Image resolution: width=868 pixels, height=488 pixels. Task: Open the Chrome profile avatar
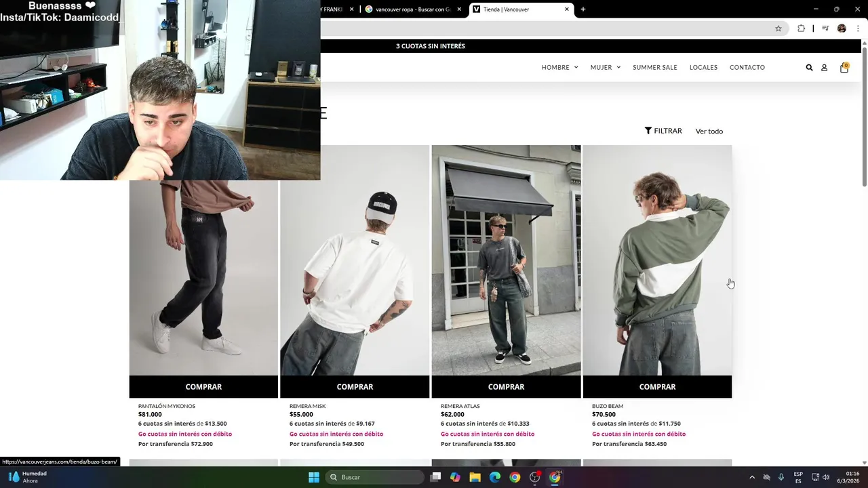pyautogui.click(x=842, y=28)
